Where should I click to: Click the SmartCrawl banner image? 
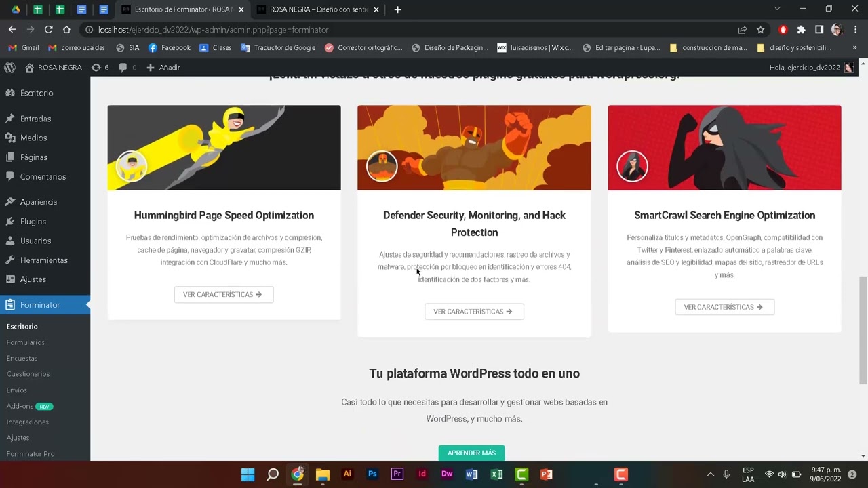coord(724,148)
